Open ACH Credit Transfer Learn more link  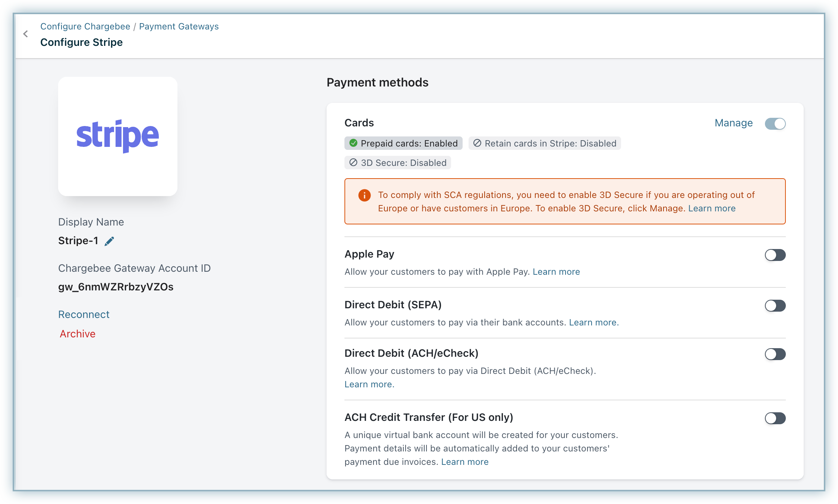coord(464,462)
